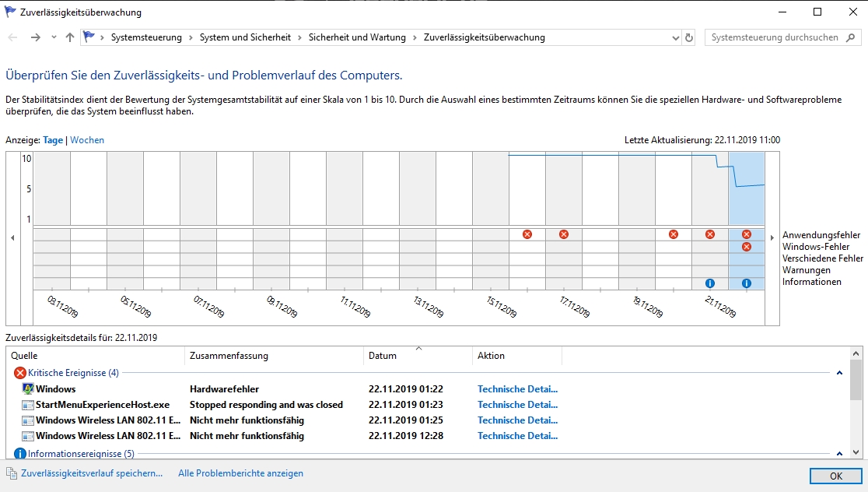Move the chart right with the right arrow
868x492 pixels.
click(x=772, y=237)
